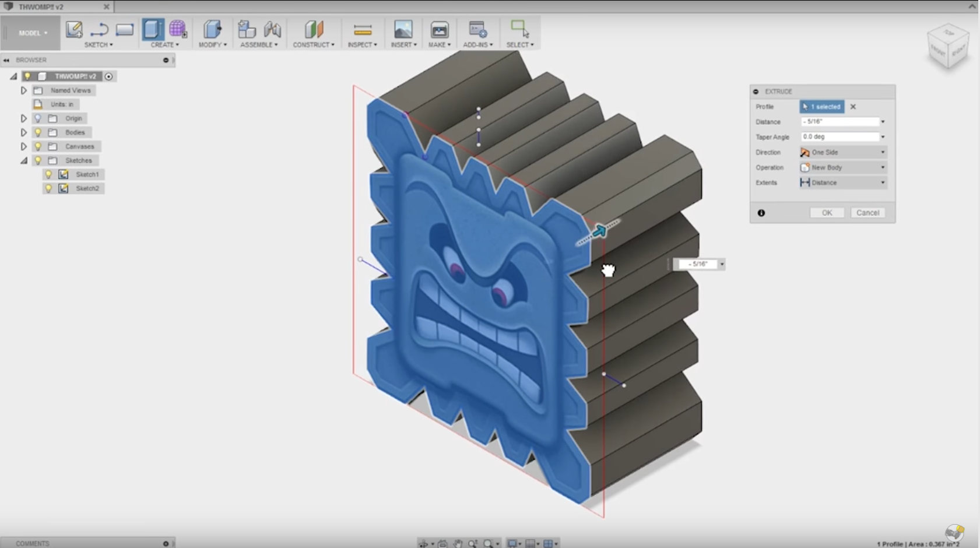Viewport: 980px width, 548px height.
Task: Select the Offset Plane construct icon
Action: [314, 29]
